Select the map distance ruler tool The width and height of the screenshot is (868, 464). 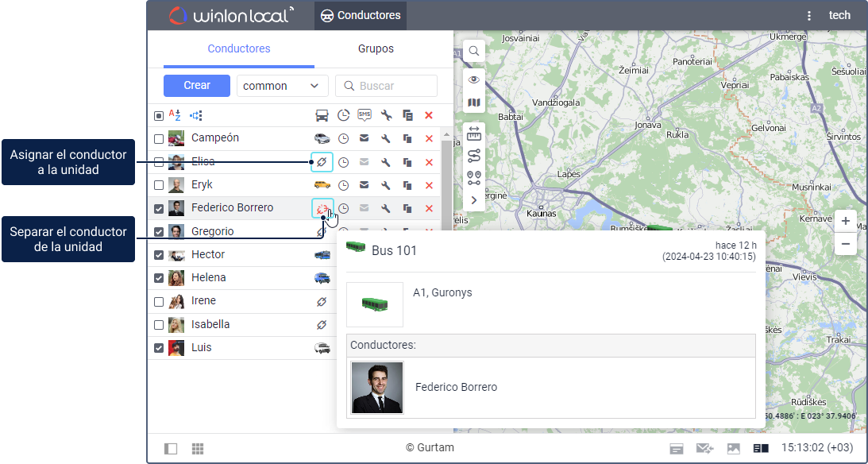474,134
